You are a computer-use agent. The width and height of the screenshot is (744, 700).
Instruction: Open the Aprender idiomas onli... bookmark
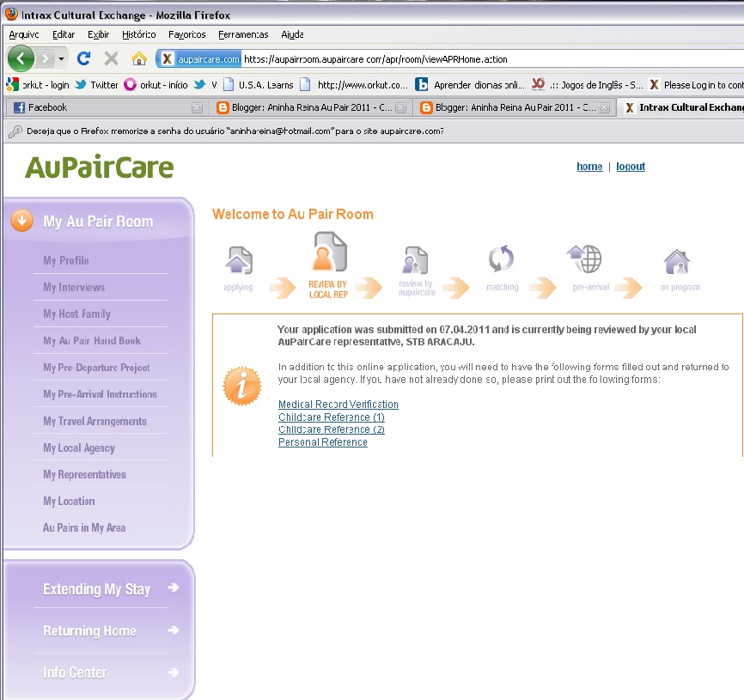[x=470, y=85]
